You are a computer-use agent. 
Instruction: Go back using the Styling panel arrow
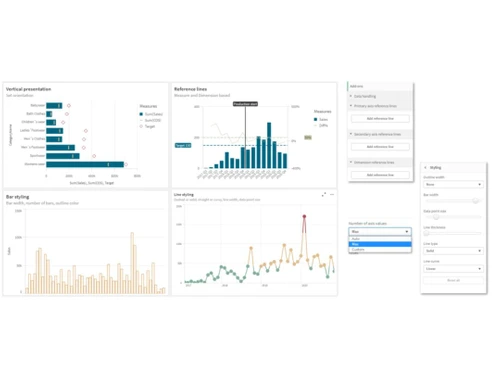point(425,167)
